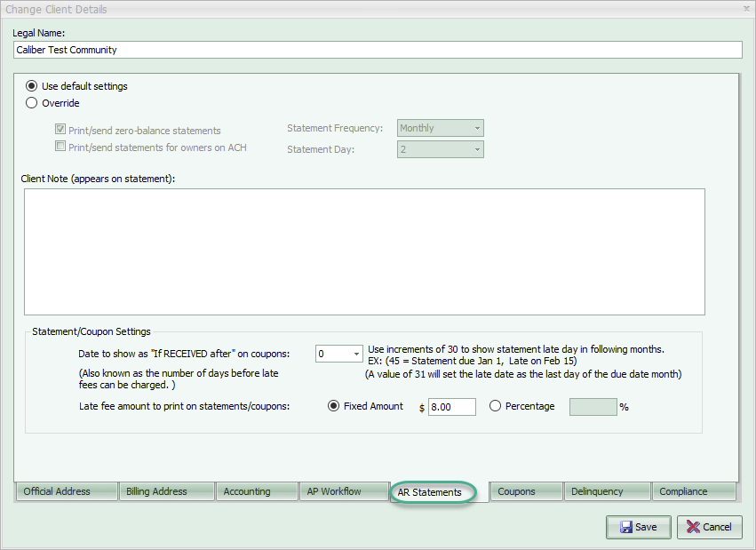Click inside the Legal Name field
The image size is (756, 550).
click(378, 50)
